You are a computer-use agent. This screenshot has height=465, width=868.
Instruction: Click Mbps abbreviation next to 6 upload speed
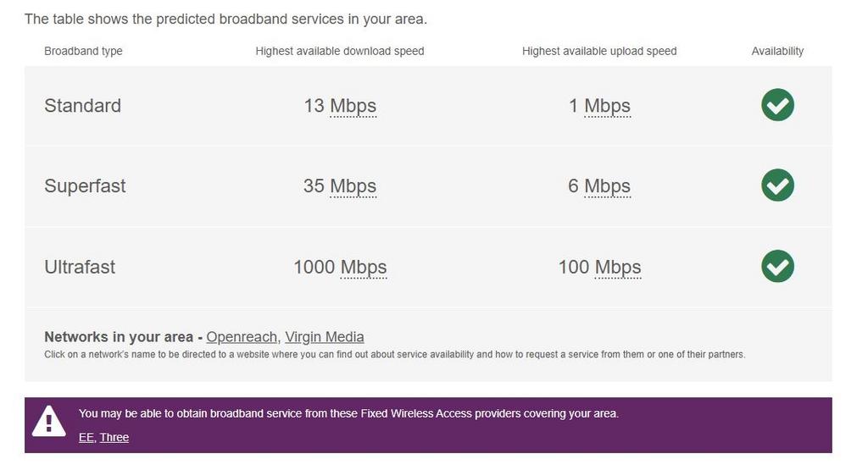607,185
